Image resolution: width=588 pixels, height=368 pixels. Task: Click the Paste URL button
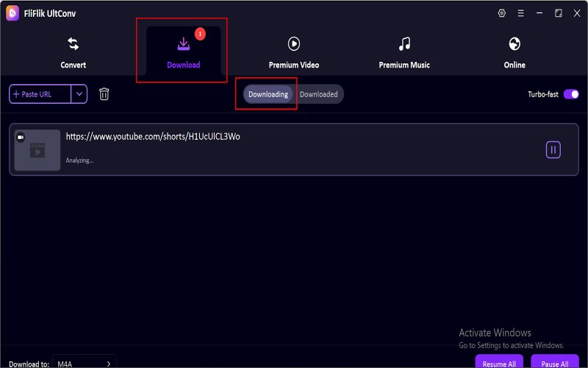coord(40,94)
